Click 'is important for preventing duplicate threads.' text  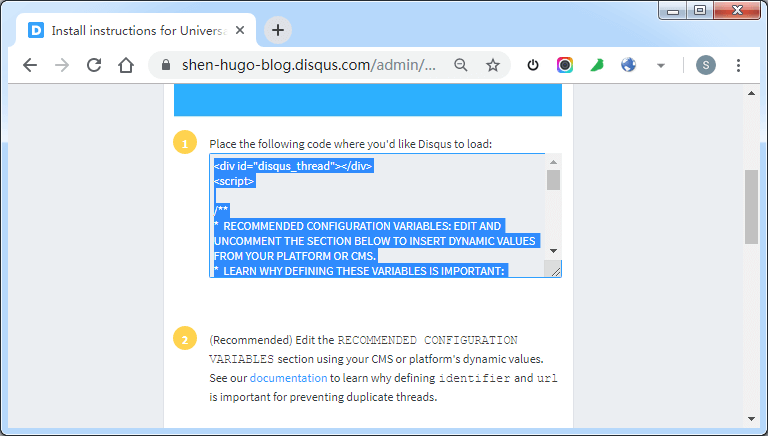(x=323, y=397)
